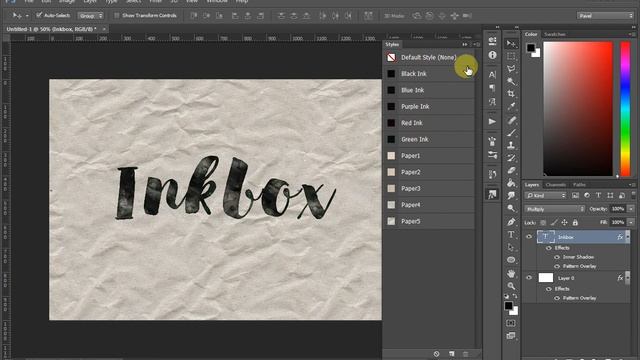
Task: Select the Pen tool
Action: pos(511,222)
